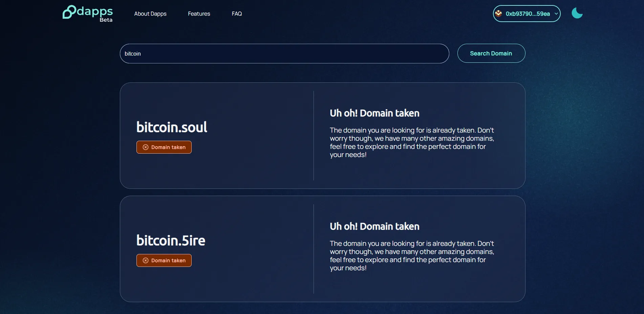Click the Uh oh heading beside bitcoin.5ire

[x=374, y=227]
